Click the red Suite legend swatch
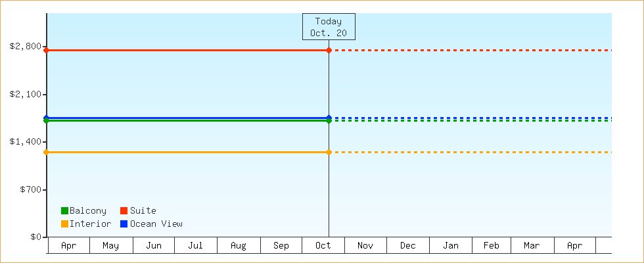 tap(124, 211)
